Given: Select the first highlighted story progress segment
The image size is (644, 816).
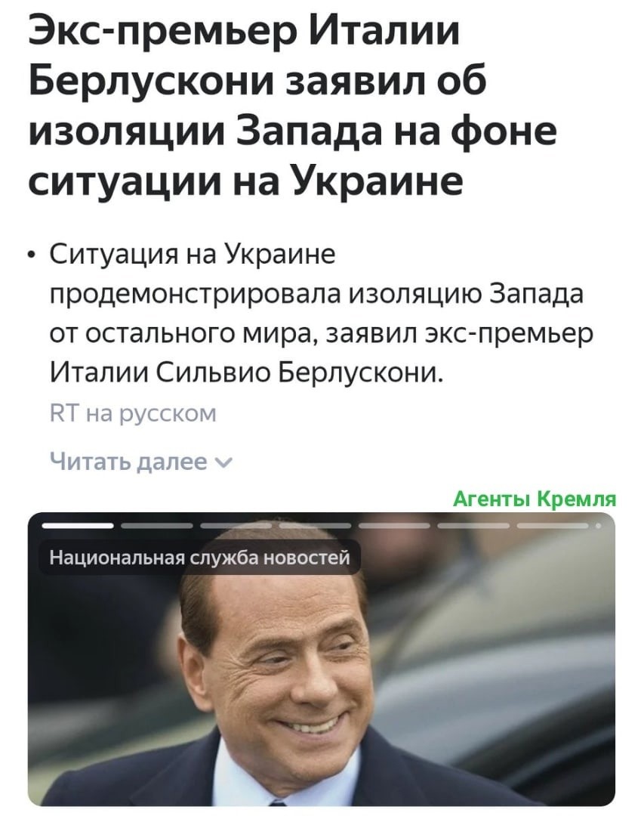Looking at the screenshot, I should coord(76,526).
